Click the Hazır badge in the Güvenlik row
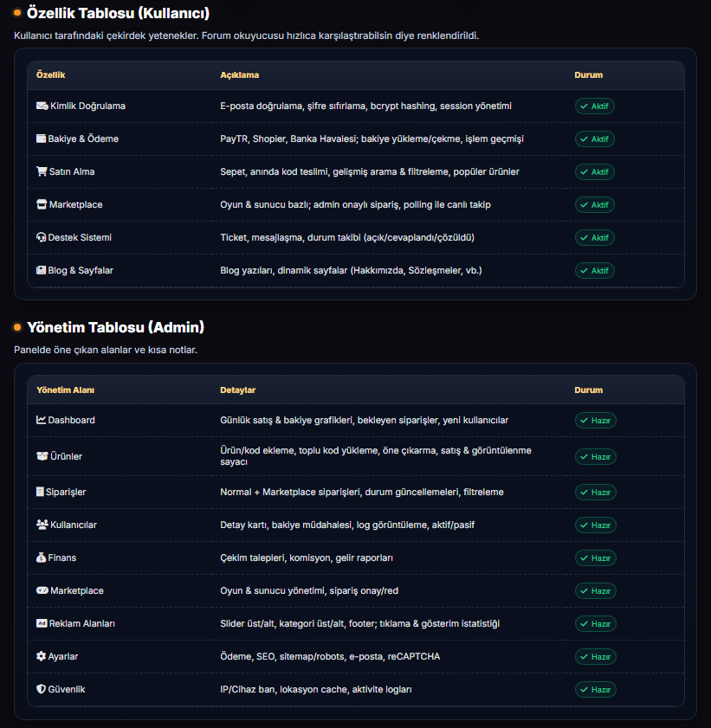Image resolution: width=711 pixels, height=728 pixels. pos(595,690)
